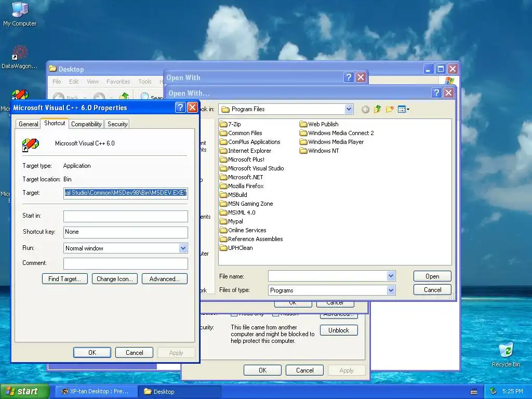Open the Favorites menu in Desktop window
This screenshot has height=399, width=532.
(118, 82)
